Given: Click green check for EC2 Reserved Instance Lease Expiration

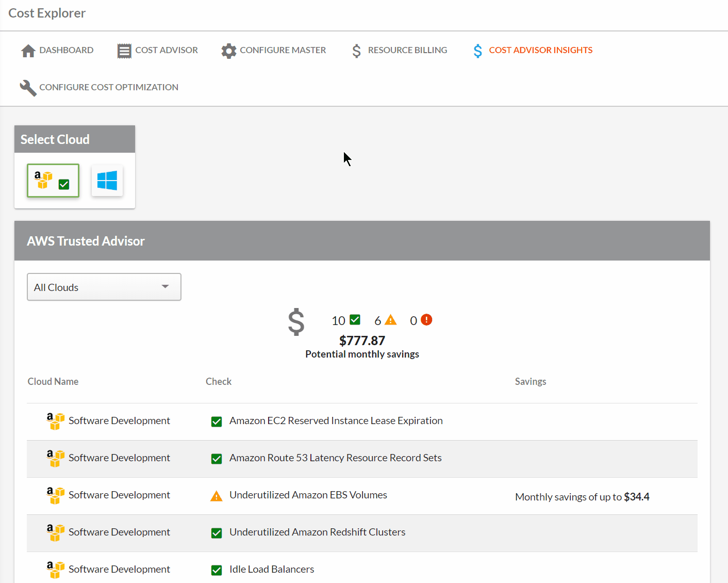Looking at the screenshot, I should [x=217, y=422].
